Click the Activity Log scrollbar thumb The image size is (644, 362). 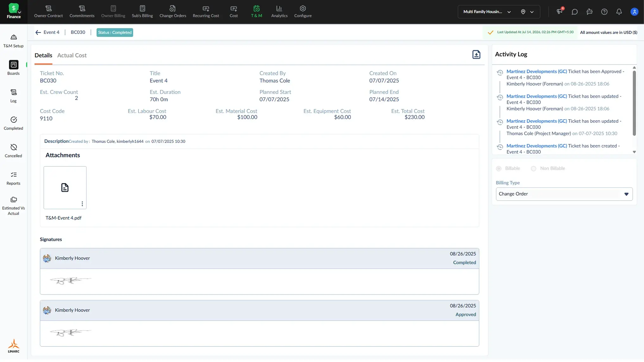tap(634, 103)
